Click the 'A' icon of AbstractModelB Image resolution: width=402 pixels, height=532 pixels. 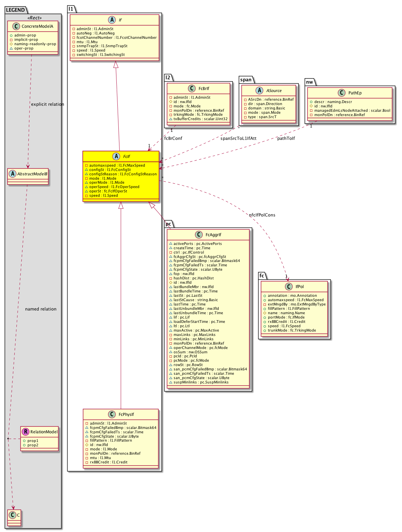[13, 174]
